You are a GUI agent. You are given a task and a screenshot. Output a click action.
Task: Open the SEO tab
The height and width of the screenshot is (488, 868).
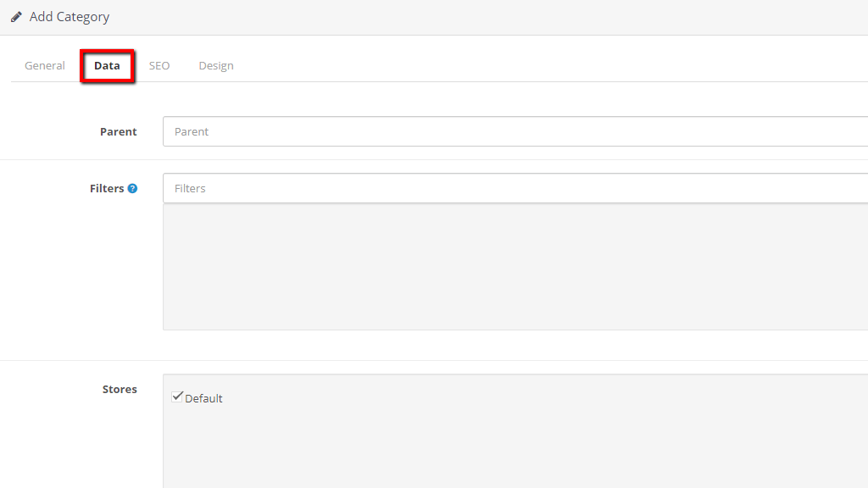pyautogui.click(x=159, y=65)
